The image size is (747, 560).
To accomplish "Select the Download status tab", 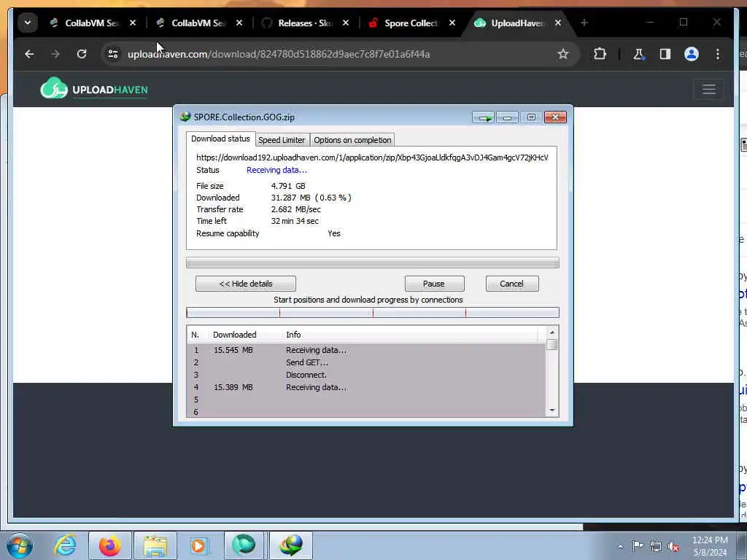I will [220, 139].
